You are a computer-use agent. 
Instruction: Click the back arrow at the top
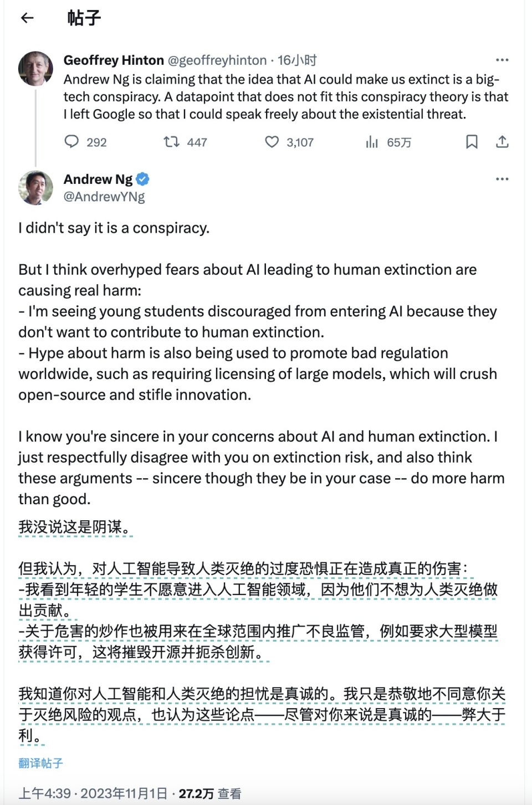coord(27,18)
